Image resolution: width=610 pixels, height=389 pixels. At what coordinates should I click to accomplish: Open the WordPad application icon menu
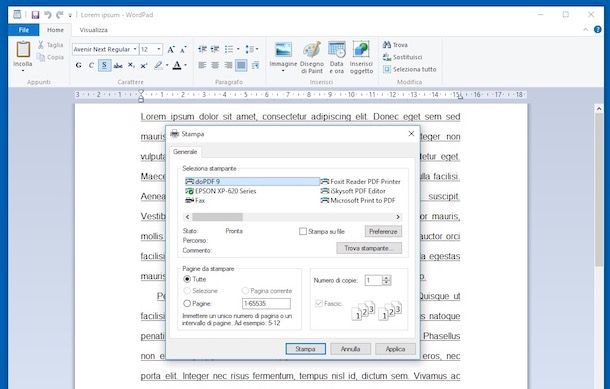point(17,15)
